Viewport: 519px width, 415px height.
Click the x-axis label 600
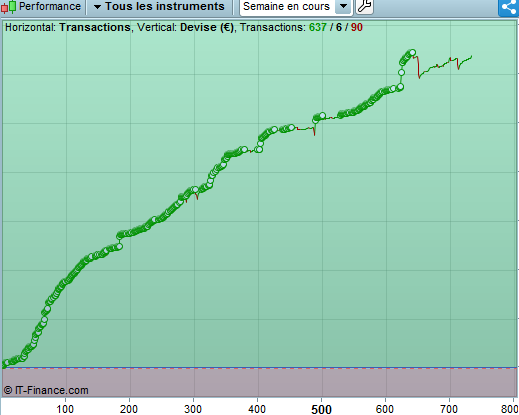pos(385,409)
